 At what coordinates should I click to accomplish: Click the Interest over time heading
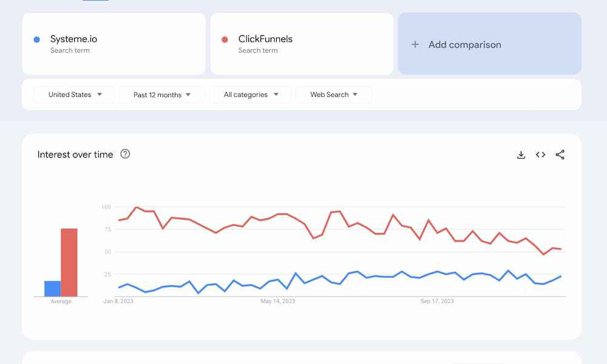pos(75,155)
